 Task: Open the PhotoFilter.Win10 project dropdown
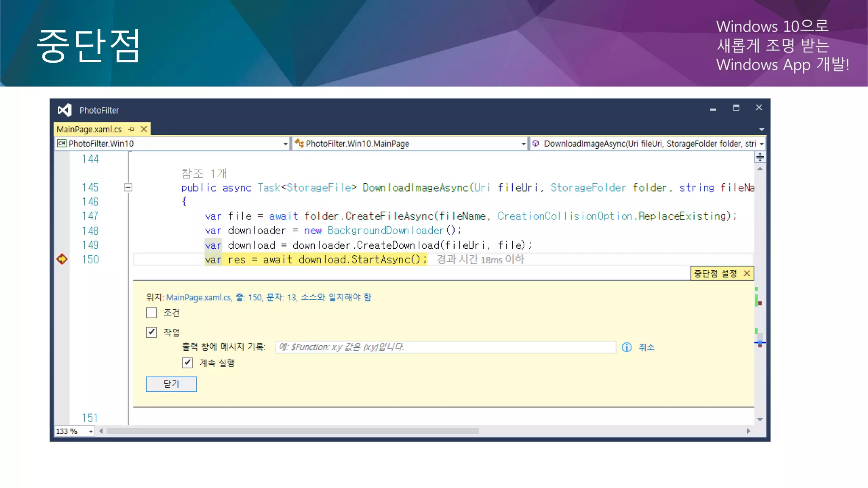pos(285,144)
